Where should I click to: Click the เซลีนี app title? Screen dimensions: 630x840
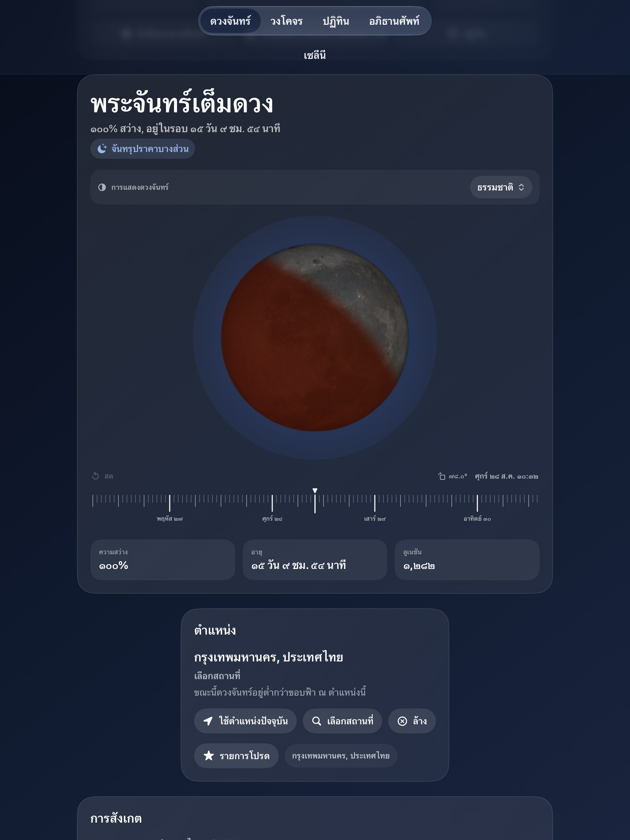click(315, 56)
